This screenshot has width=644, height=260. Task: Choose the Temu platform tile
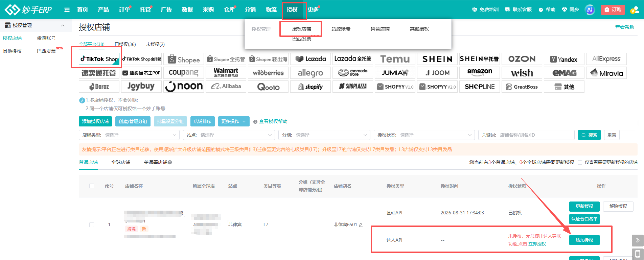(x=395, y=59)
